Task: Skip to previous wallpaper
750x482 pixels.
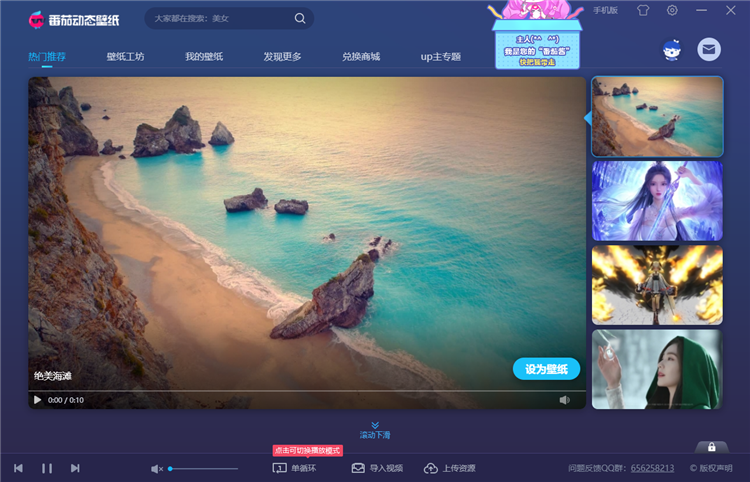Action: [18, 468]
